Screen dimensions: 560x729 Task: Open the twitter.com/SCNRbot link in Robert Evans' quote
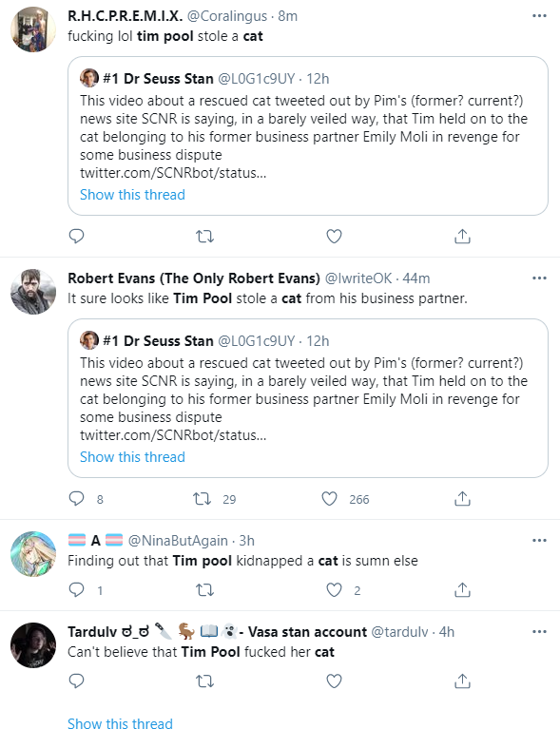tap(173, 435)
